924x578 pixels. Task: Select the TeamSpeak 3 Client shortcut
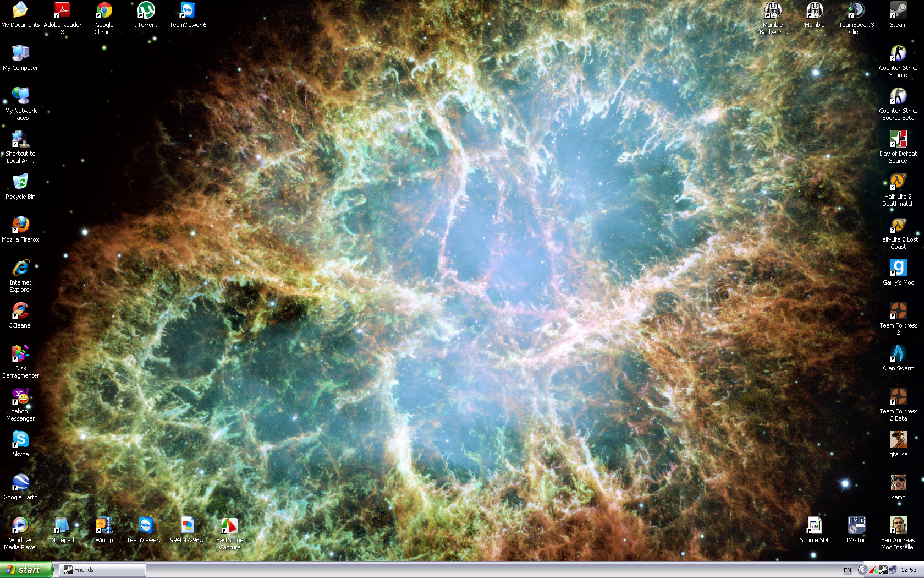pyautogui.click(x=856, y=18)
